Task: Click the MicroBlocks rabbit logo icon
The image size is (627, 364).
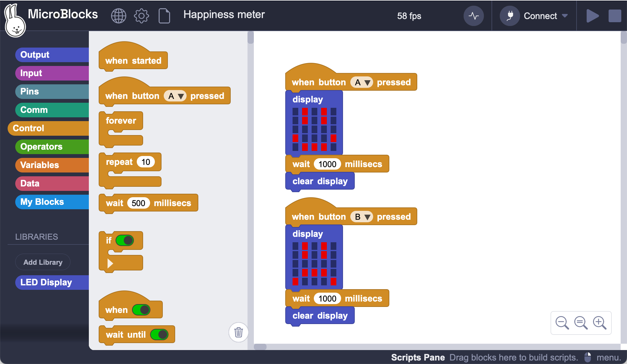Action: 15,18
